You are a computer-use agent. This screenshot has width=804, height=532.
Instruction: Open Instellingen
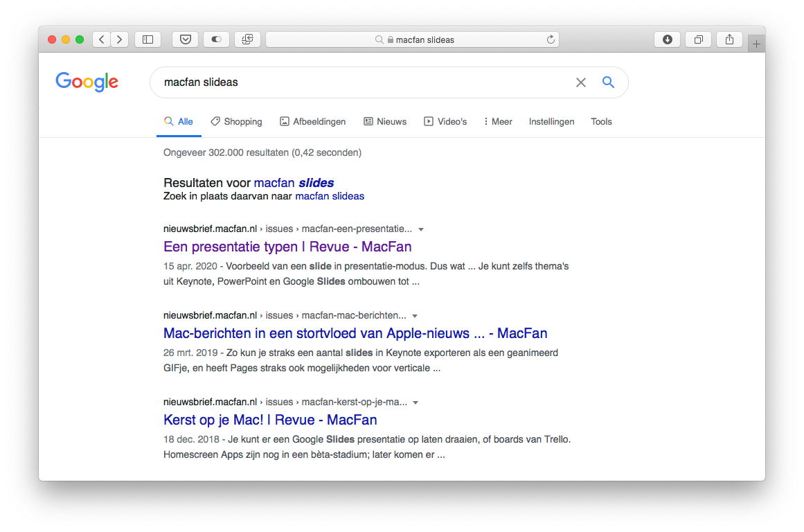point(551,122)
